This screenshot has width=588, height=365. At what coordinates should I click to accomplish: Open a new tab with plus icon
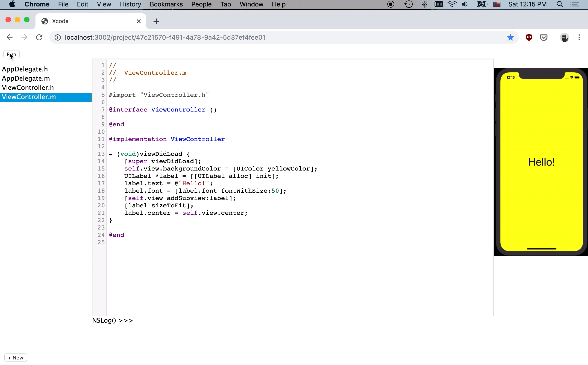pos(156,21)
